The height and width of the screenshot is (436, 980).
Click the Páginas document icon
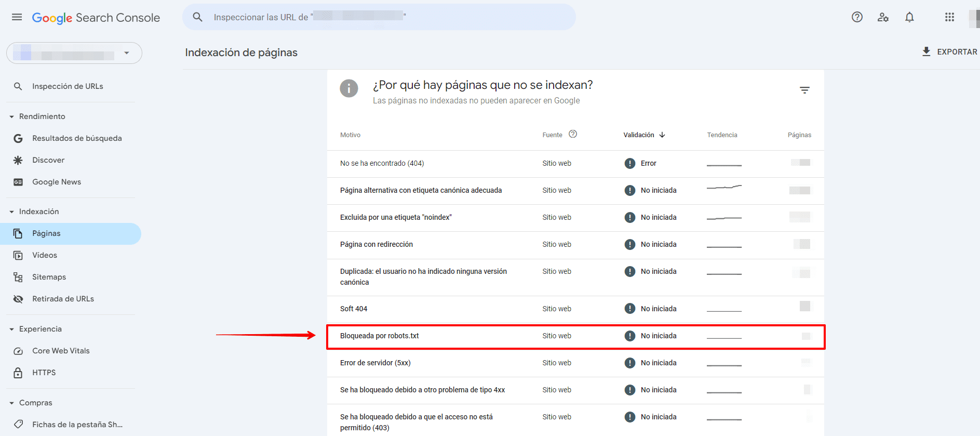(18, 233)
